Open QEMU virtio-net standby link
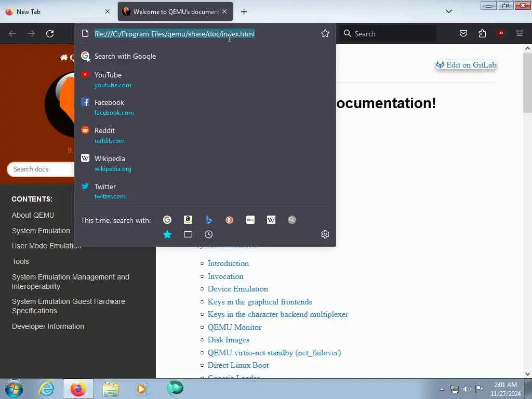Screen dimensions: 532x399 pyautogui.click(x=274, y=353)
